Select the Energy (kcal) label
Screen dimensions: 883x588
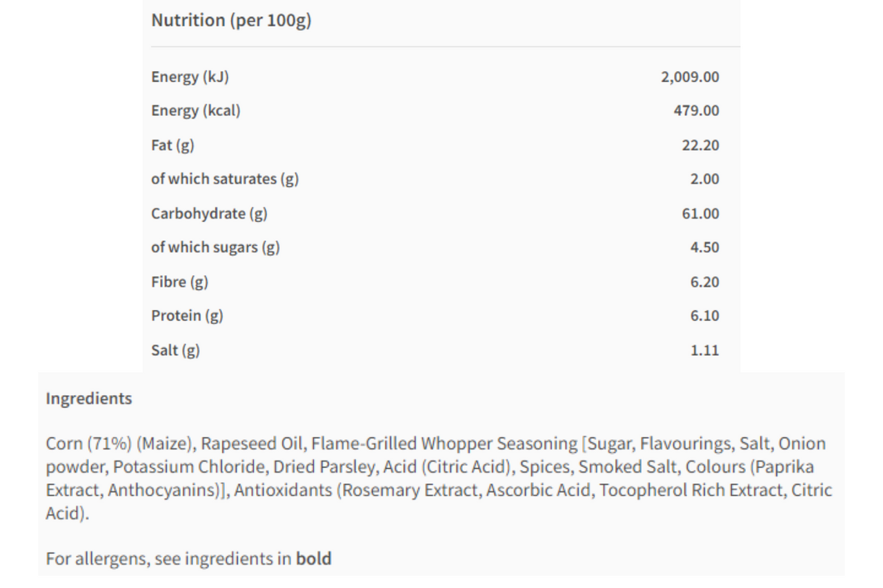(x=196, y=110)
